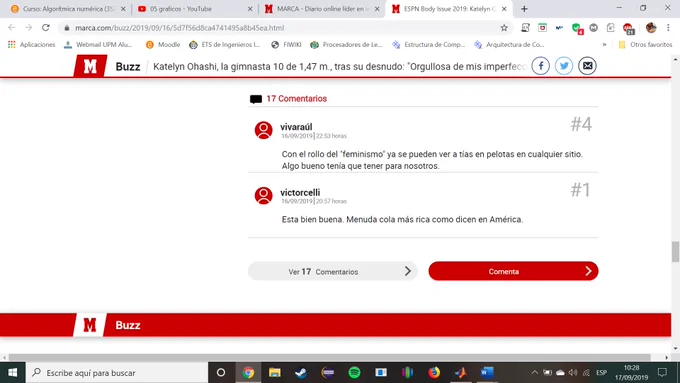Click ESP language indicator
The width and height of the screenshot is (680, 383).
[602, 373]
